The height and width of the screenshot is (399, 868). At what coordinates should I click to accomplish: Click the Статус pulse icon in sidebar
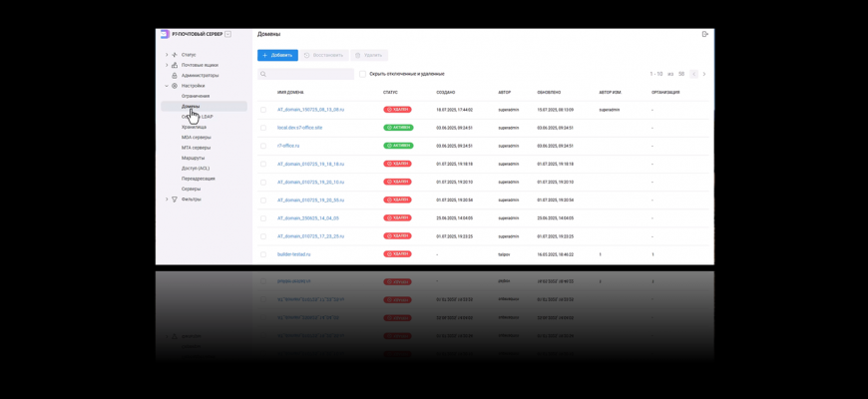coord(175,55)
